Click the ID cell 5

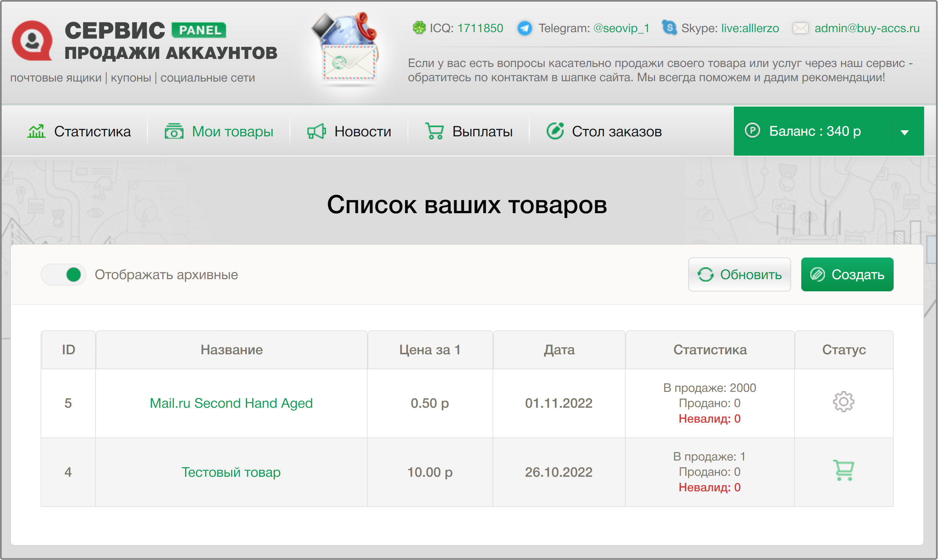[68, 403]
